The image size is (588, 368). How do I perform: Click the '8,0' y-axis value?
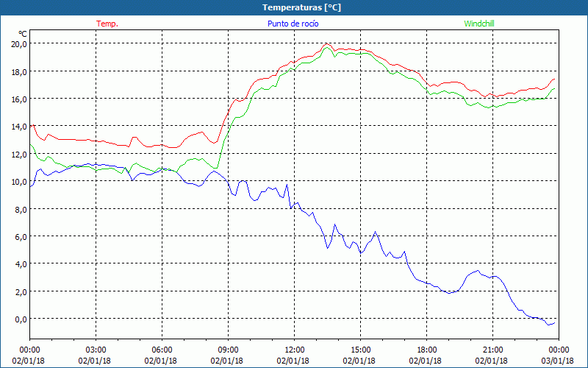coord(21,209)
